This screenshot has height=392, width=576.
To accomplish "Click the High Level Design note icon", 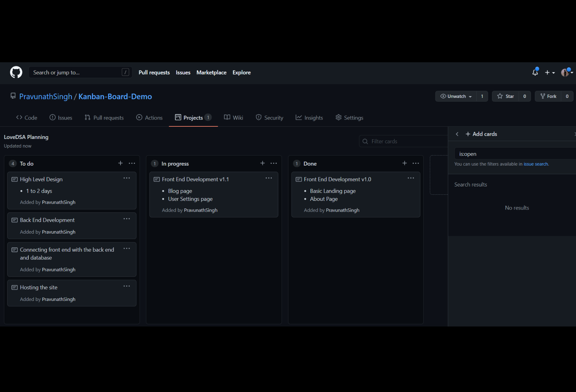I will [14, 179].
